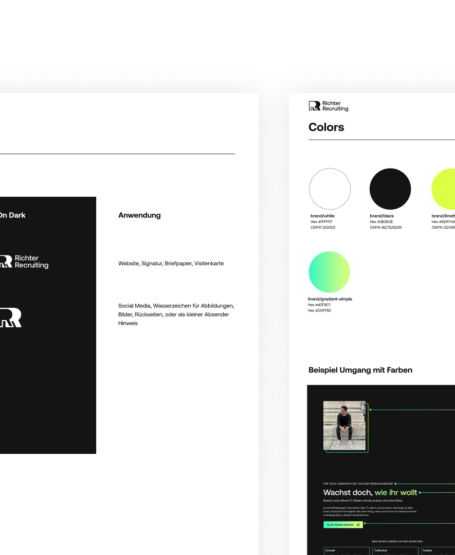Click the brand/white label under white circle
The image size is (455, 555).
click(323, 216)
